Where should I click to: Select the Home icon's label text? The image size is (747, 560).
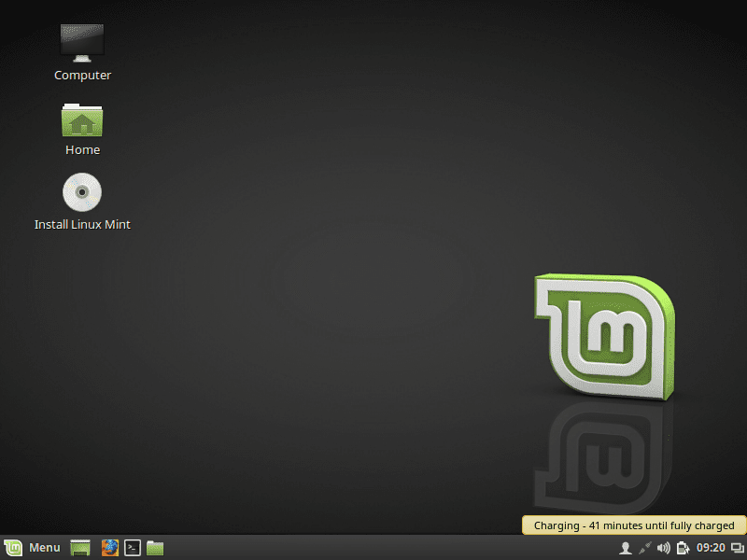coord(82,149)
